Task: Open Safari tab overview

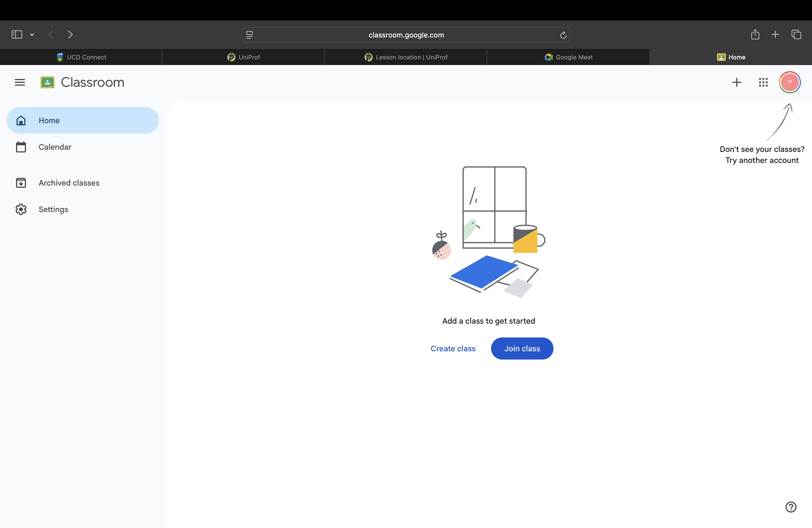Action: [796, 35]
